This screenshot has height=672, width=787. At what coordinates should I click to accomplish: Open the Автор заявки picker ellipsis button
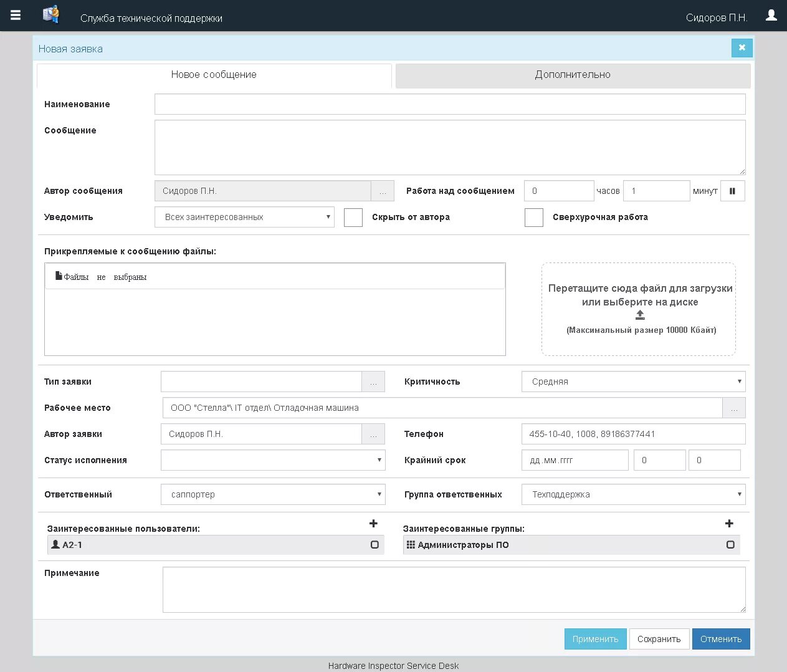pyautogui.click(x=373, y=434)
